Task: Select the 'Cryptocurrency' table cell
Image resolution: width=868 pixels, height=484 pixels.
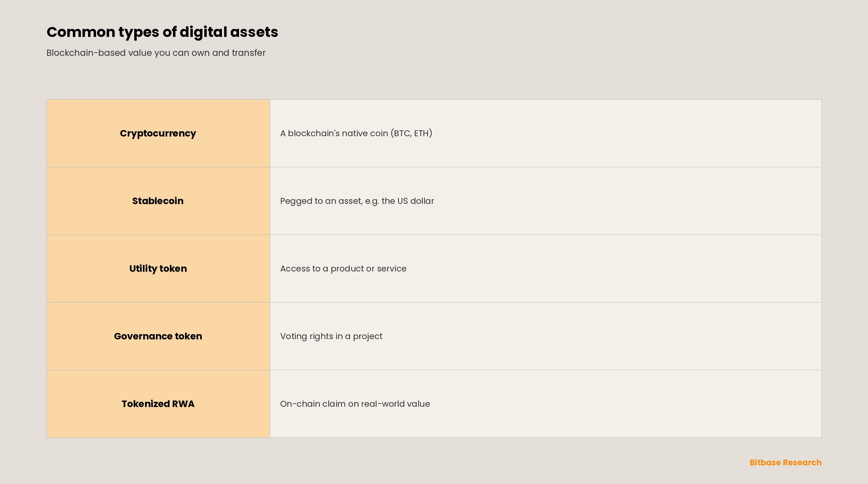Action: click(x=158, y=133)
